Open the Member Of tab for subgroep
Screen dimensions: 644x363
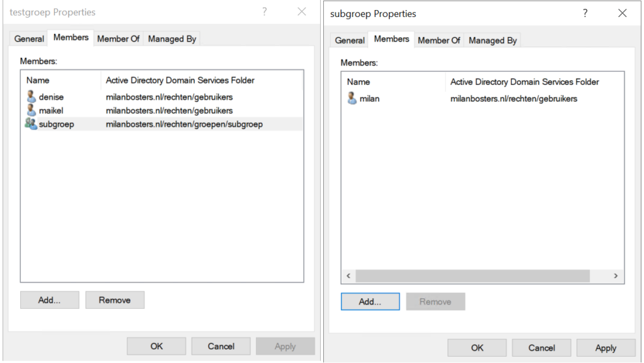[x=438, y=40]
